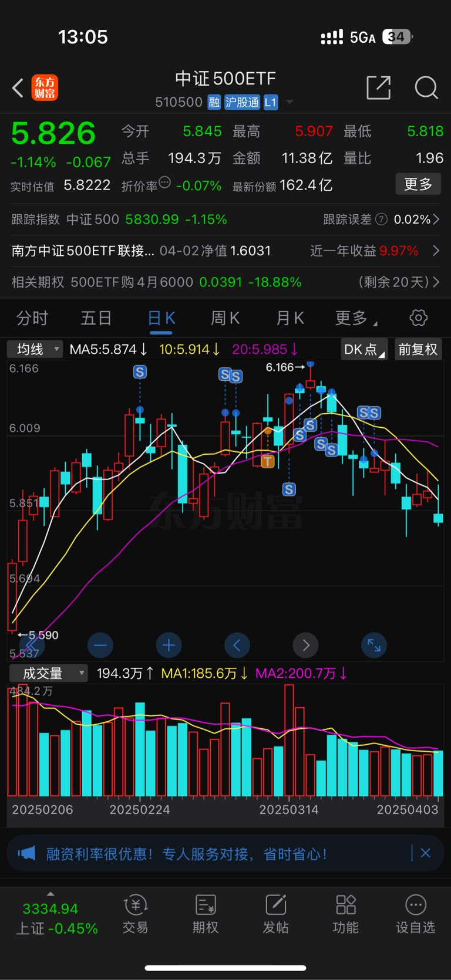Open 跟踪误差 details chevron
Viewport: 451px width, 980px height.
(x=436, y=219)
